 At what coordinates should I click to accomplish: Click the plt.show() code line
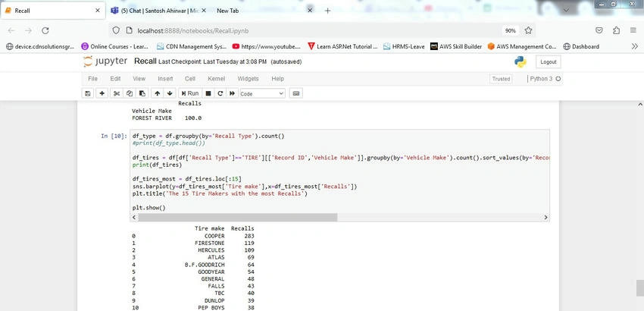pyautogui.click(x=148, y=208)
